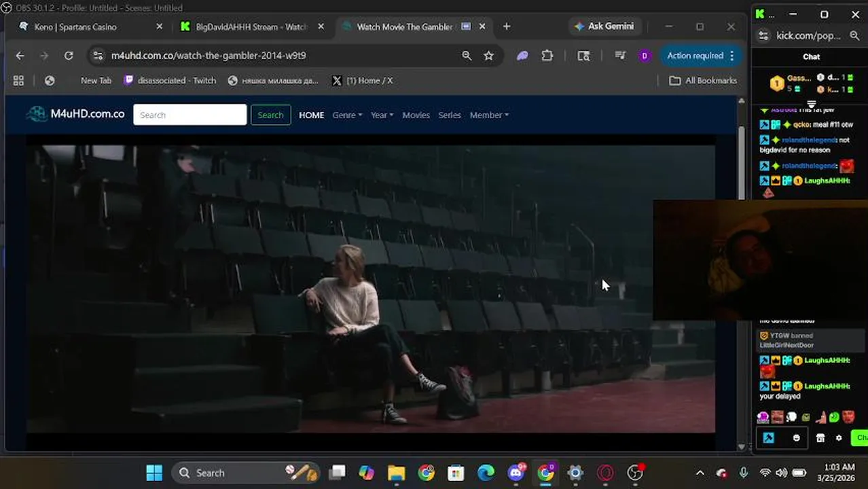This screenshot has width=868, height=489.
Task: Go back with the browser back arrow
Action: [x=20, y=56]
